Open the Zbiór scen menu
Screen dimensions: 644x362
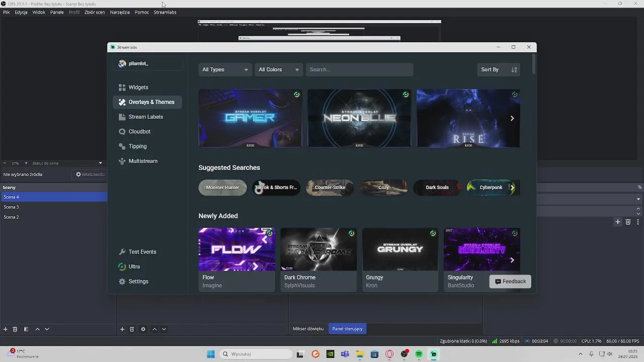[95, 12]
